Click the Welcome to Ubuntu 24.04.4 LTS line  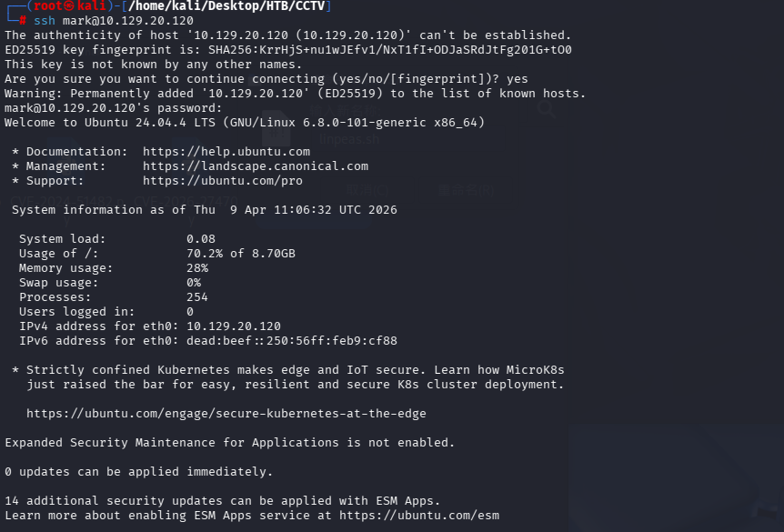point(245,123)
